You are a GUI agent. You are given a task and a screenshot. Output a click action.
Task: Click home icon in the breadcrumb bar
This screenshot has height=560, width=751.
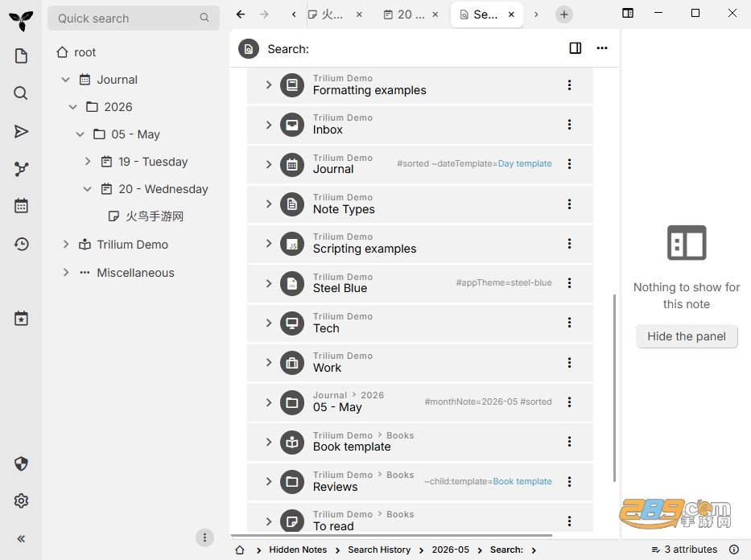coord(240,550)
